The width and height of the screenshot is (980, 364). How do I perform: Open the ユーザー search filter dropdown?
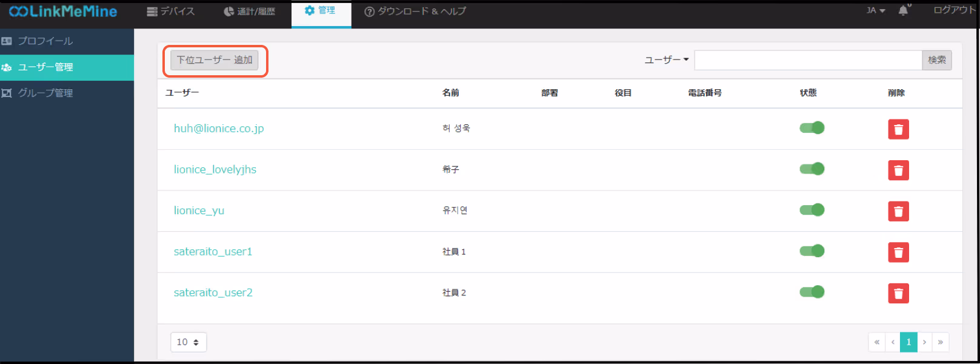pyautogui.click(x=667, y=59)
